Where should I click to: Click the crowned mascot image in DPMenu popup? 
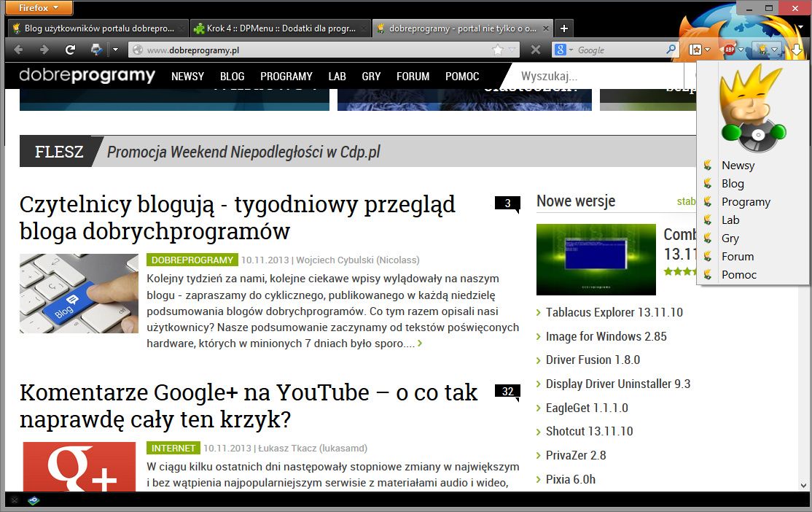[x=753, y=108]
